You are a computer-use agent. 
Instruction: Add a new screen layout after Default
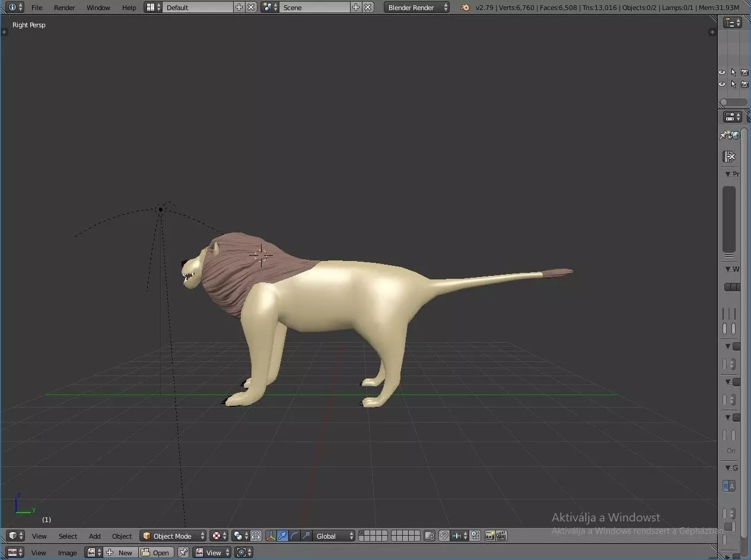pyautogui.click(x=239, y=7)
